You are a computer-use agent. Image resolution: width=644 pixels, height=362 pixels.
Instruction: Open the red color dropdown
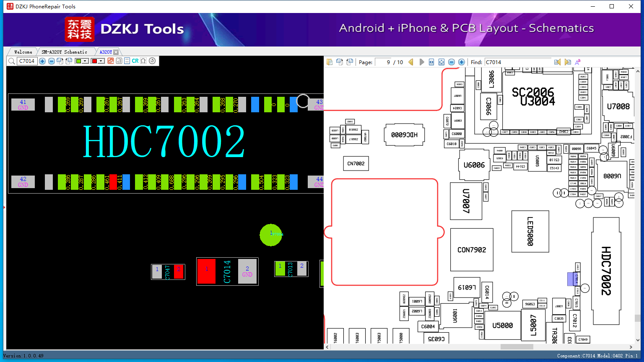point(101,61)
